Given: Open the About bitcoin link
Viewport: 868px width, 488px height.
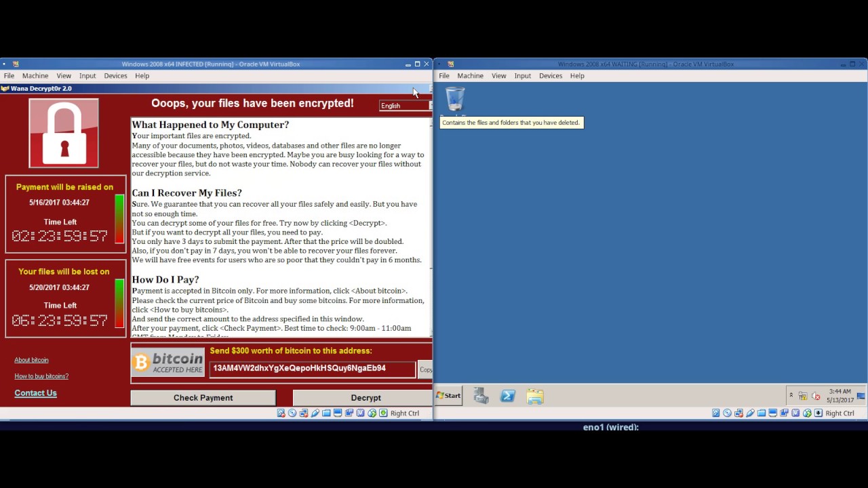Looking at the screenshot, I should point(31,360).
